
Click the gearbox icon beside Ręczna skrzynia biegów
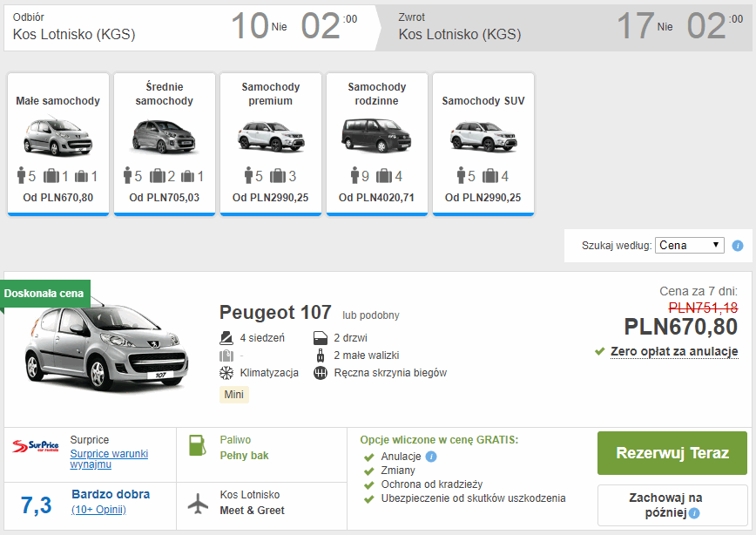[x=321, y=373]
